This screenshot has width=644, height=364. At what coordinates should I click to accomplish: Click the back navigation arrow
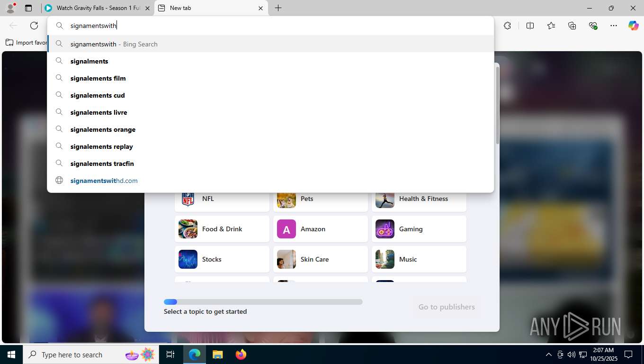(13, 26)
